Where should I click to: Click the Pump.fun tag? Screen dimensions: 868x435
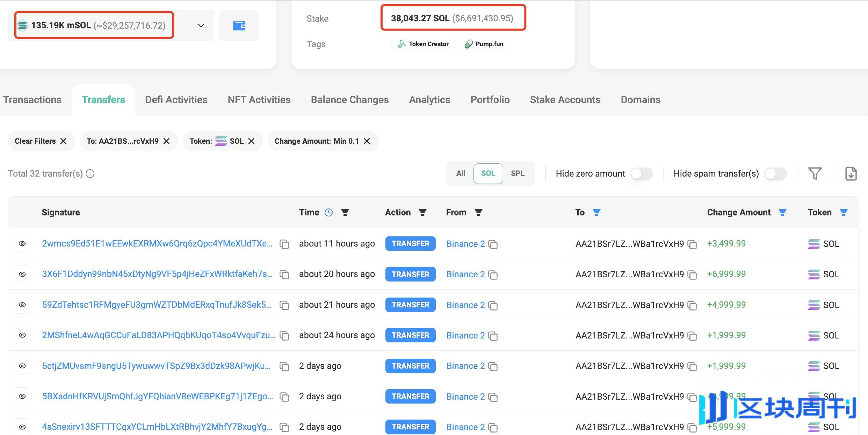[x=484, y=44]
